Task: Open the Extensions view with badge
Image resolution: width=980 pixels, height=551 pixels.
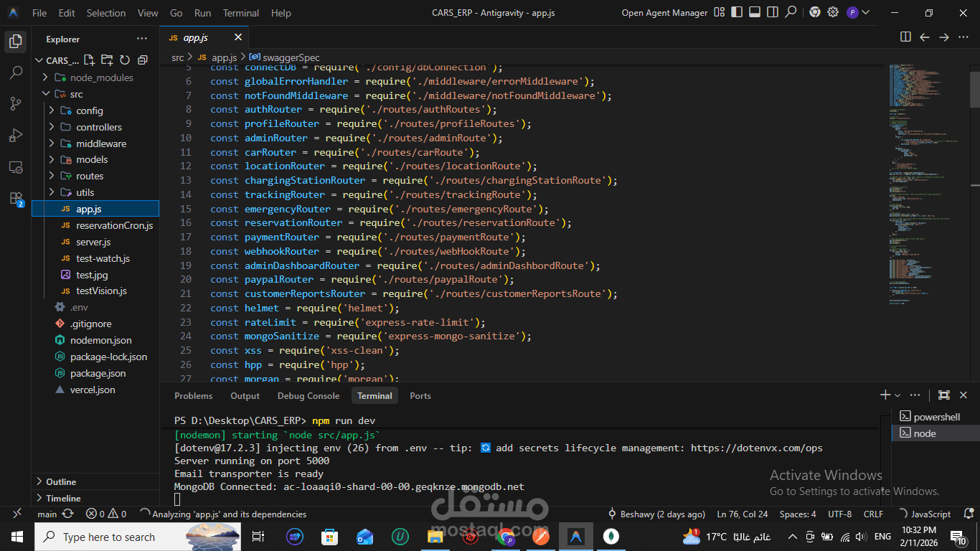Action: [x=15, y=199]
